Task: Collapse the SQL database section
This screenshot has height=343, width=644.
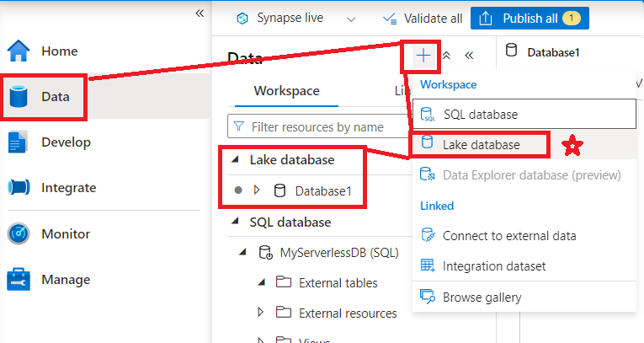Action: click(x=236, y=222)
